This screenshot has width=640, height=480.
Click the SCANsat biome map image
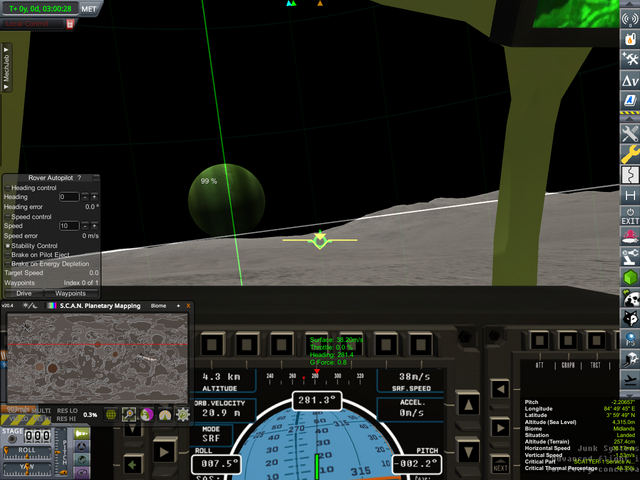click(97, 359)
